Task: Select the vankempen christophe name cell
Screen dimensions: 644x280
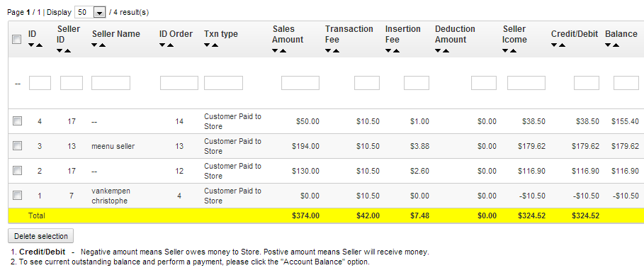Action: tap(111, 196)
